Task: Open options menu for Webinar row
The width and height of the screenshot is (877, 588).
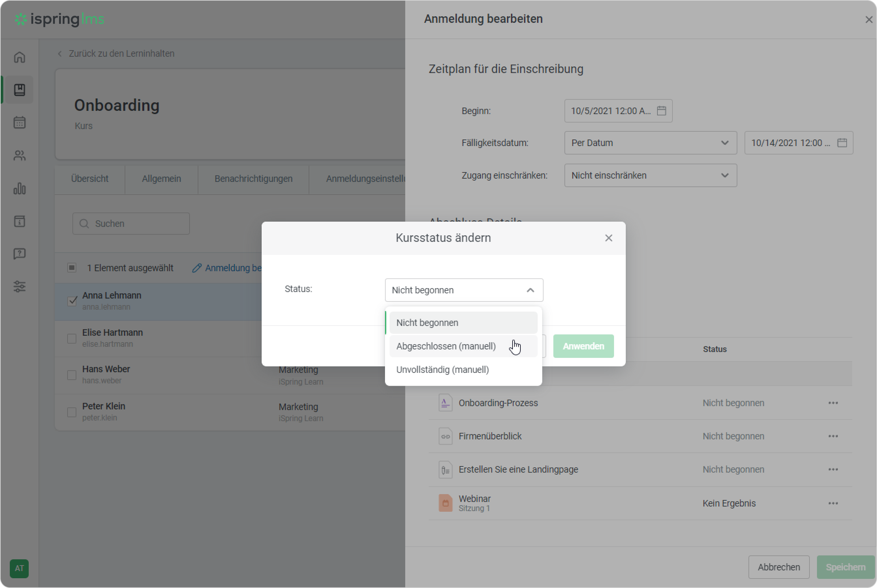Action: point(833,503)
